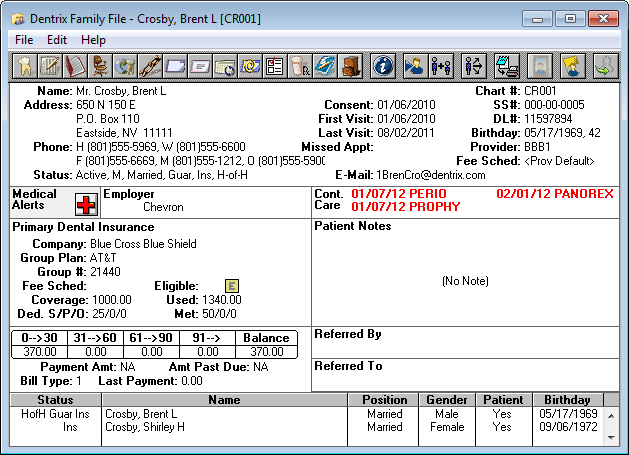Click the Referred By block

coord(465,342)
